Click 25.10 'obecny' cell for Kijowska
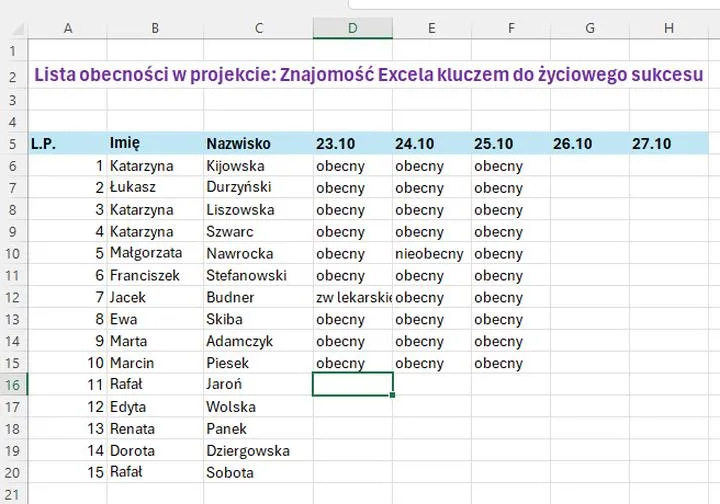The height and width of the screenshot is (504, 720). (511, 166)
